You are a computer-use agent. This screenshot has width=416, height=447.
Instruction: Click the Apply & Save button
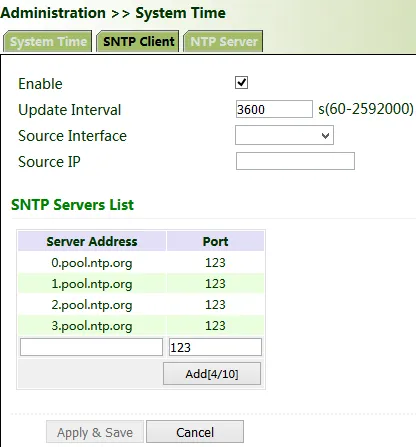(95, 432)
